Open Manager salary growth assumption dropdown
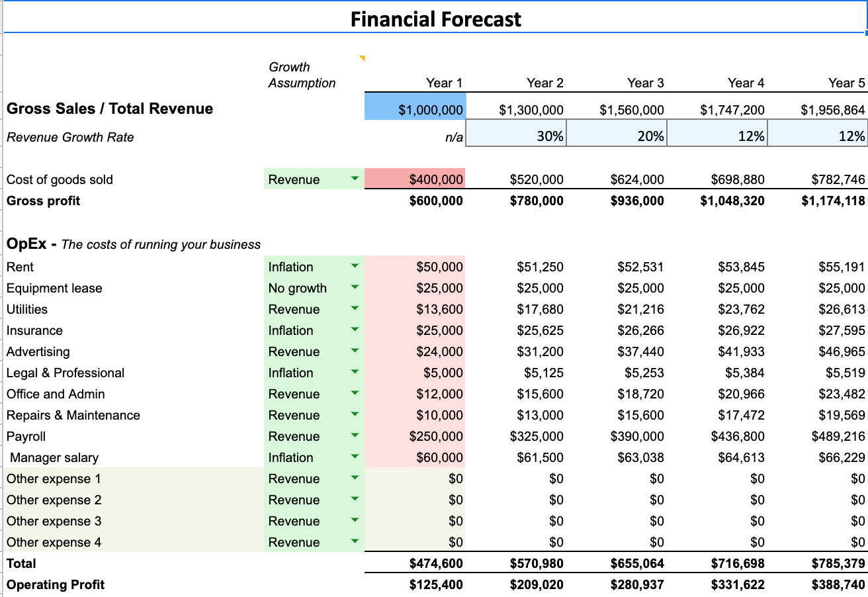This screenshot has height=597, width=868. click(x=355, y=457)
